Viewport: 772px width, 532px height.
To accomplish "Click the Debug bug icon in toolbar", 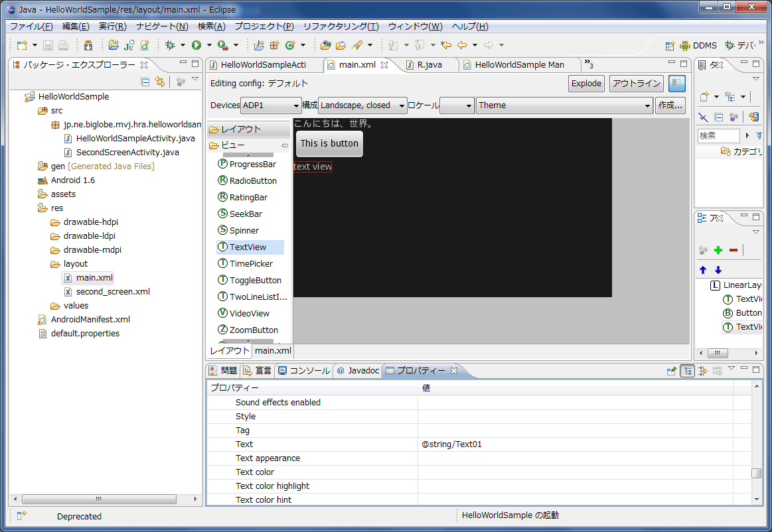I will click(x=170, y=45).
